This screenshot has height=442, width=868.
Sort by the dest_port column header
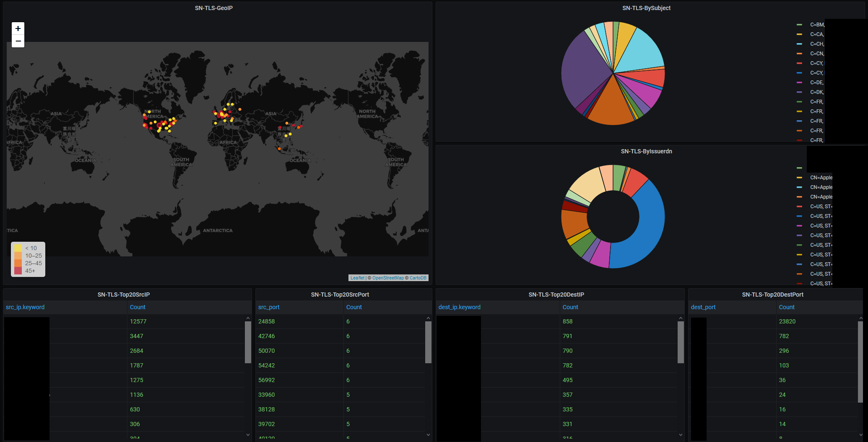703,307
